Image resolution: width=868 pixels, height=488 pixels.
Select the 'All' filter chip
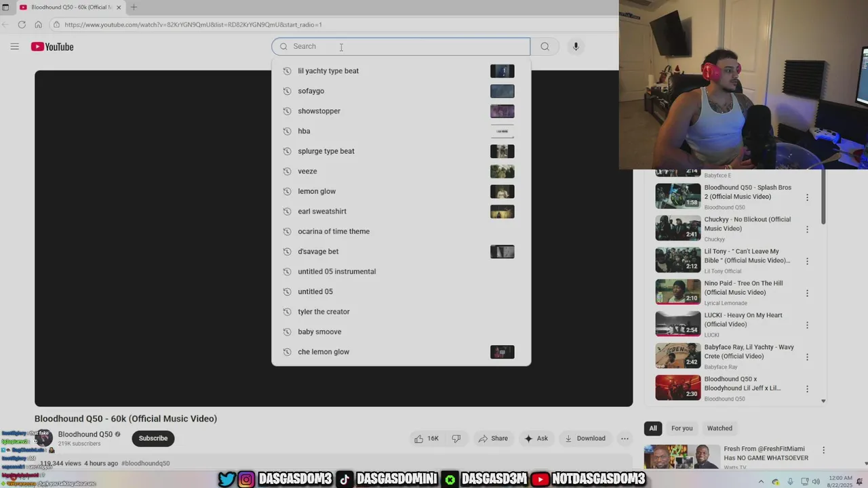(x=653, y=428)
